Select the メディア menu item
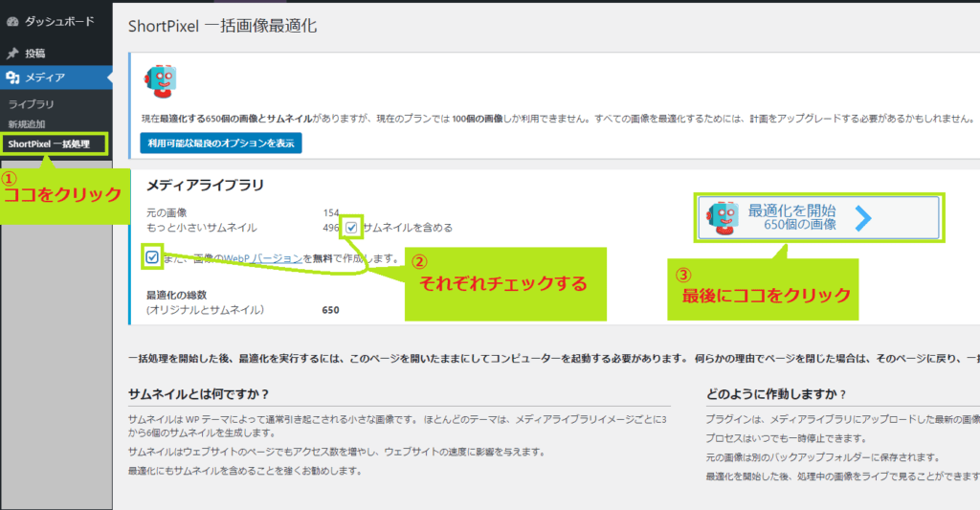The image size is (980, 510). pos(56,78)
